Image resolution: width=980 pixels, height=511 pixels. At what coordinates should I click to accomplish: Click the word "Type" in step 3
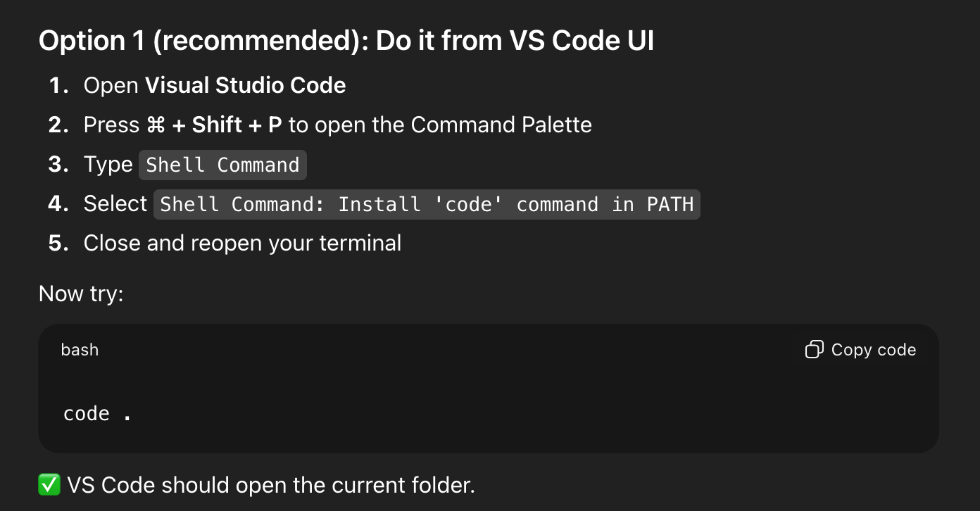pyautogui.click(x=108, y=165)
